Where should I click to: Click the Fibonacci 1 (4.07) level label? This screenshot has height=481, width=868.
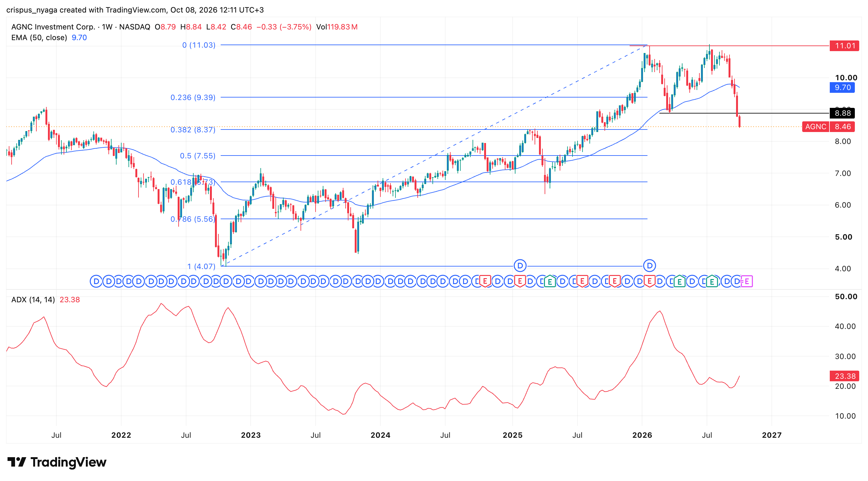coord(201,267)
